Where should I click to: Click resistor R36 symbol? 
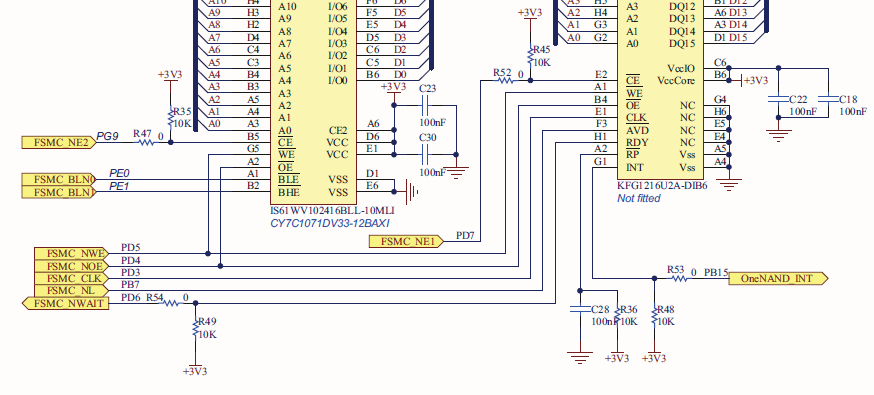pos(617,316)
